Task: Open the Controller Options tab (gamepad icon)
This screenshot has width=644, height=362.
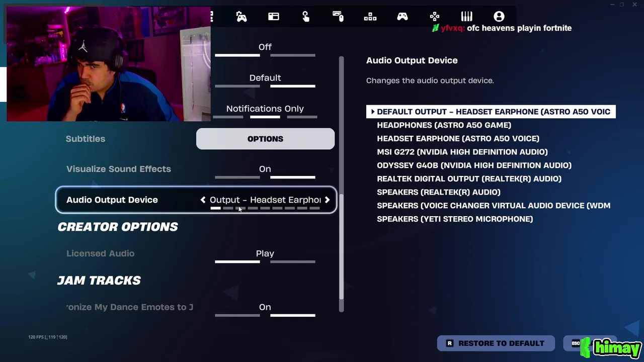Action: pyautogui.click(x=403, y=17)
